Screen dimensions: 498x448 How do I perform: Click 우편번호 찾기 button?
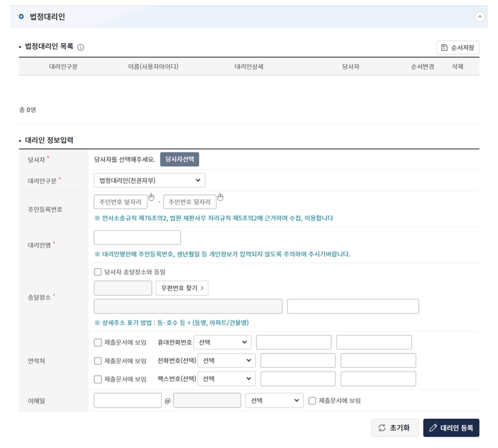pos(182,288)
